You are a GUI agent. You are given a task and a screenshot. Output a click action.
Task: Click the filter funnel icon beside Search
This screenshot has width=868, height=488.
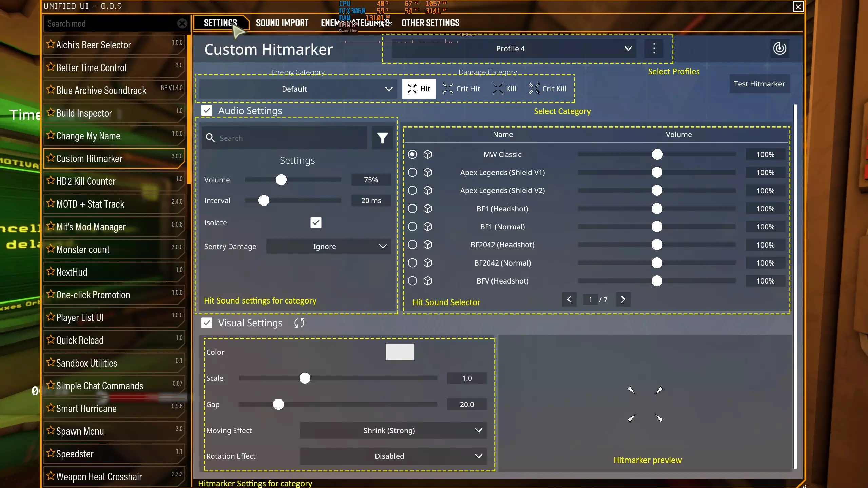click(x=382, y=138)
